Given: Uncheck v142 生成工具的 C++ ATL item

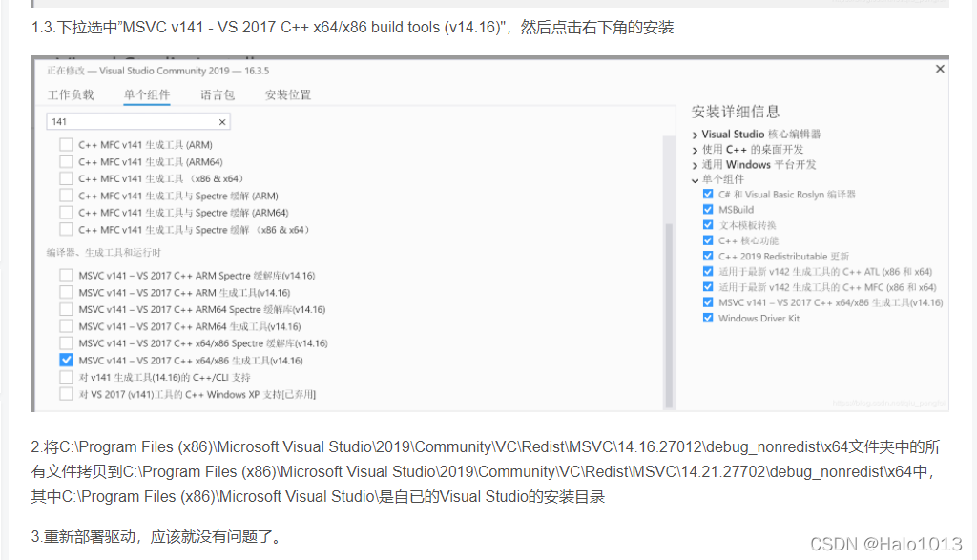Looking at the screenshot, I should pos(708,271).
